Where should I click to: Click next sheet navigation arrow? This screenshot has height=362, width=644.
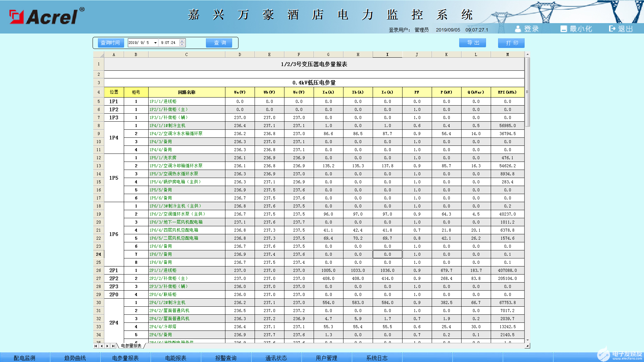click(107, 346)
